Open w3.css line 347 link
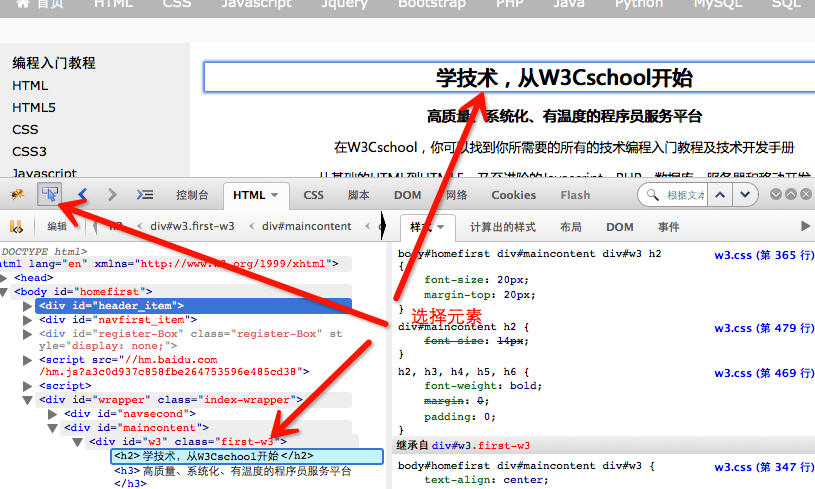Viewport: 815px width, 489px height. 764,467
